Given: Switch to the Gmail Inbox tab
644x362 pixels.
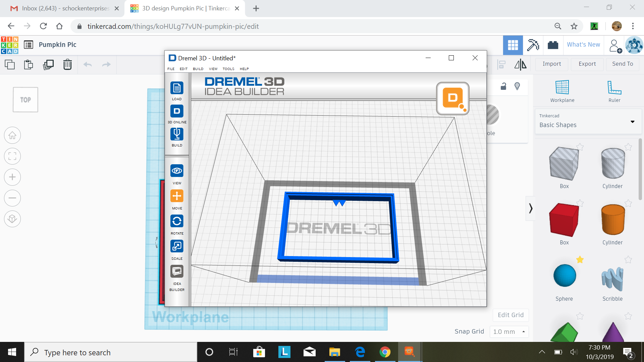Looking at the screenshot, I should pos(60,8).
